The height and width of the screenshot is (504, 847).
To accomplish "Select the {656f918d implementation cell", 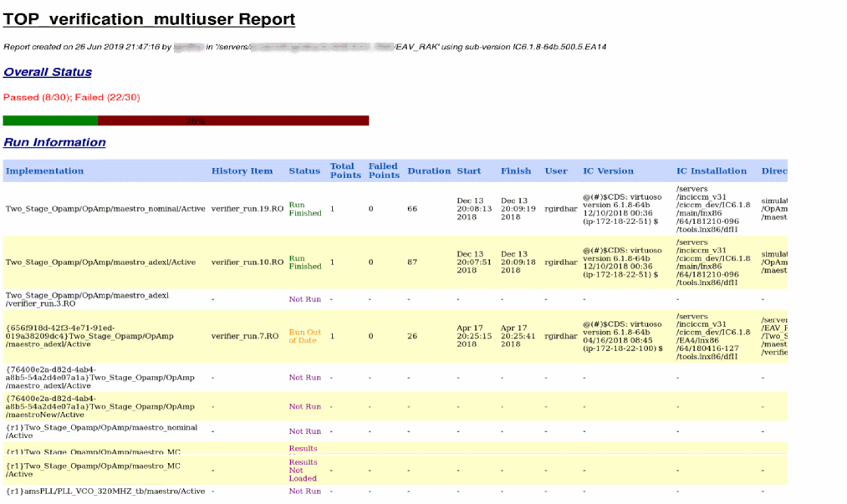I will tap(89, 336).
